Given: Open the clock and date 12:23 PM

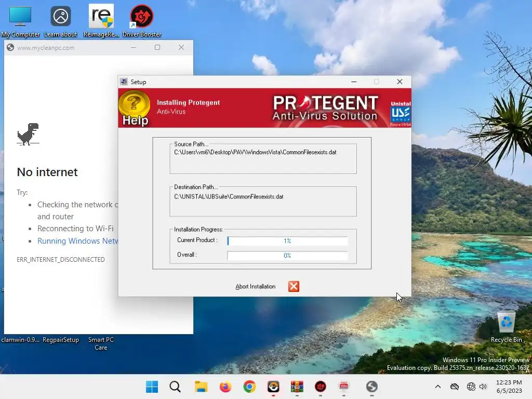Looking at the screenshot, I should (x=509, y=387).
